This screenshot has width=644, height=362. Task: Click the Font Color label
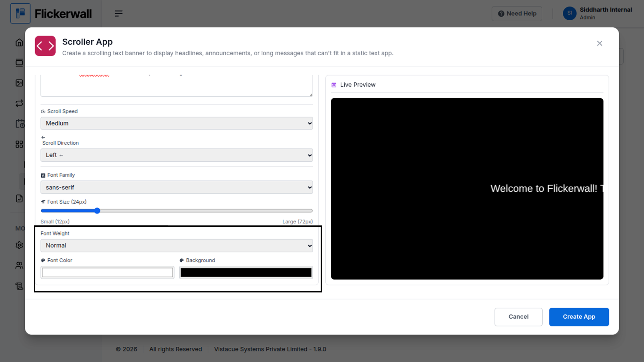tap(60, 260)
